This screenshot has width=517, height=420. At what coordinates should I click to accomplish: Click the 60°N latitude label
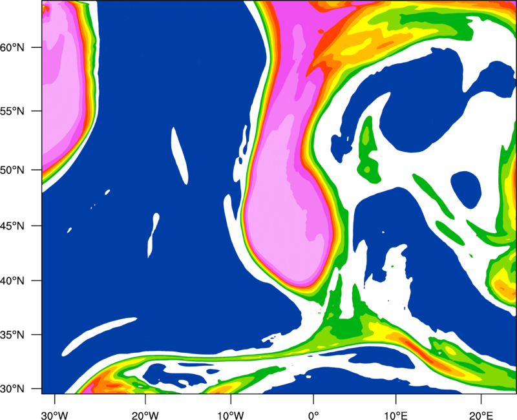[x=12, y=47]
